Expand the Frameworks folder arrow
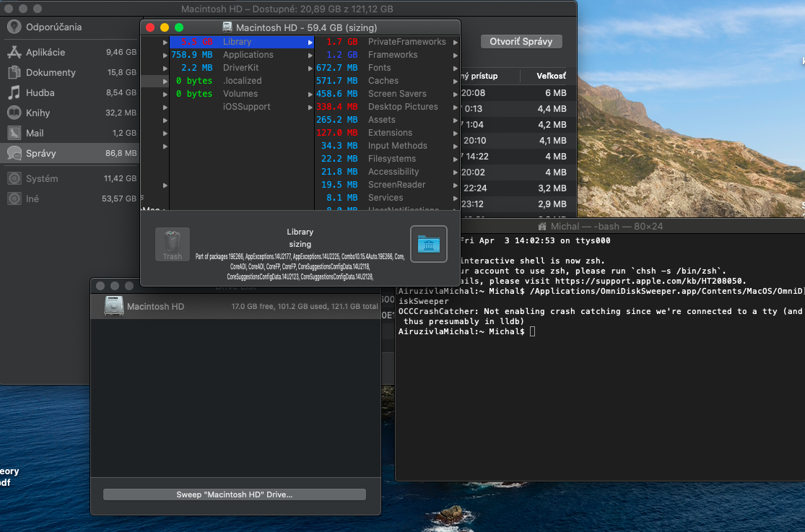 [456, 55]
